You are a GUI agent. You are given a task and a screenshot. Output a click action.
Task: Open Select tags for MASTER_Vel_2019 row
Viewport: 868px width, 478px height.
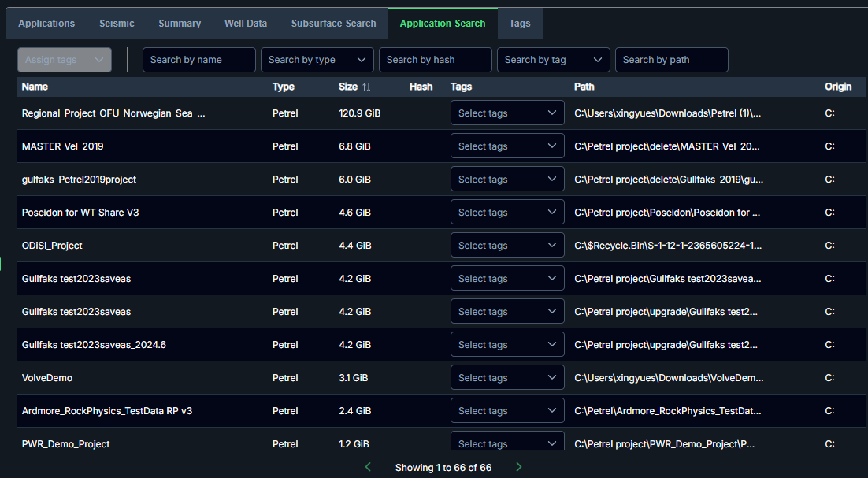pyautogui.click(x=507, y=146)
